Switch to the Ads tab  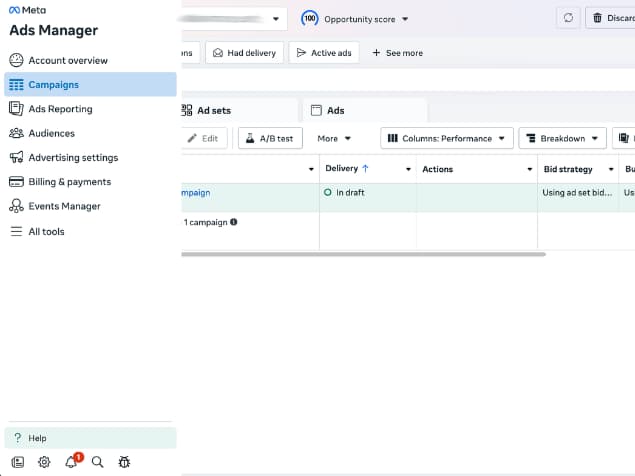point(336,110)
